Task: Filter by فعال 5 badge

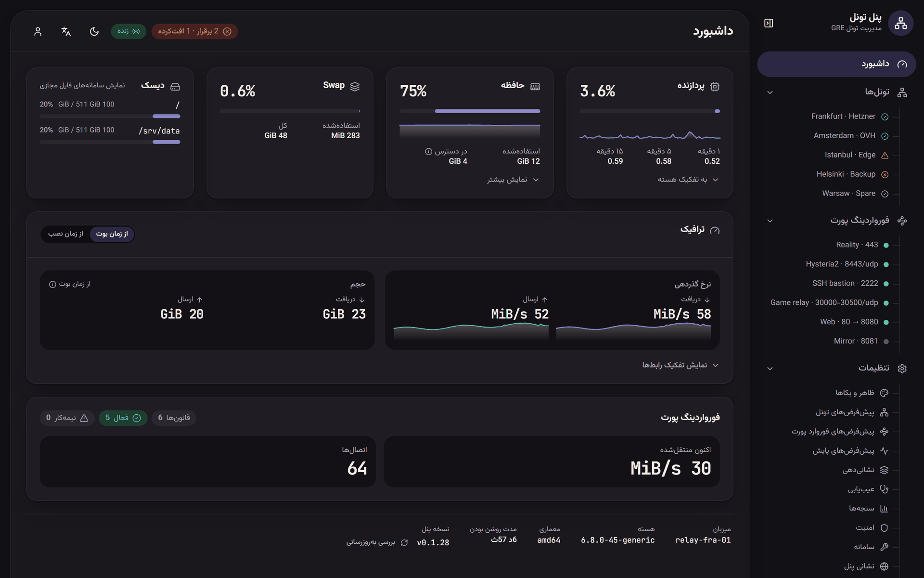Action: (123, 418)
